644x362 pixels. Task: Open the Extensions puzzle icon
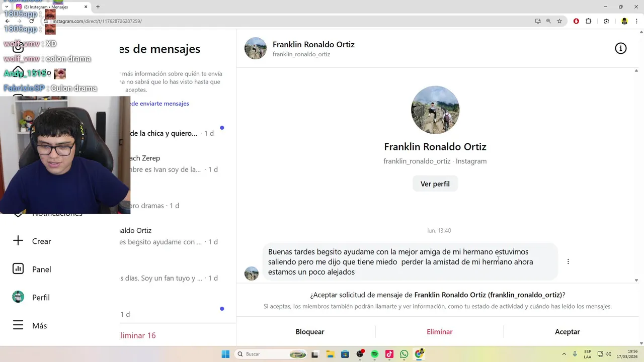pyautogui.click(x=589, y=21)
